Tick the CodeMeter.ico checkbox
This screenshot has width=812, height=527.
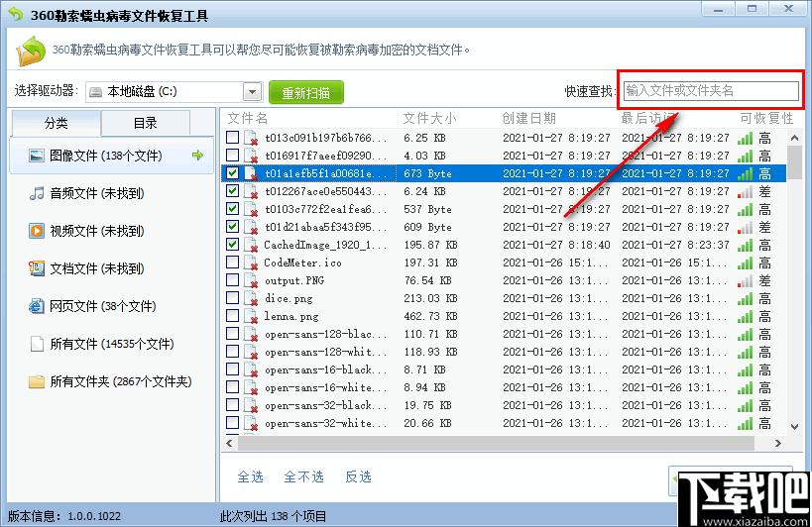pyautogui.click(x=233, y=262)
